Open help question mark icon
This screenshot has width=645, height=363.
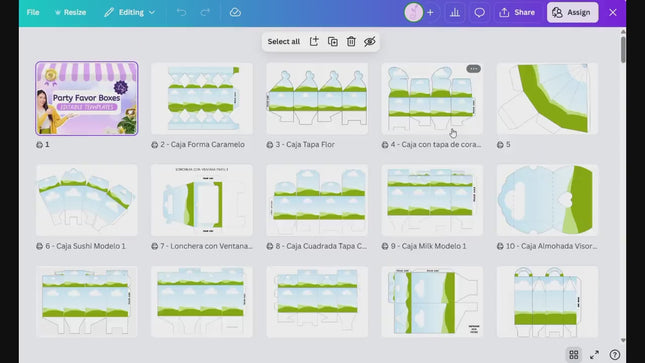pyautogui.click(x=615, y=354)
